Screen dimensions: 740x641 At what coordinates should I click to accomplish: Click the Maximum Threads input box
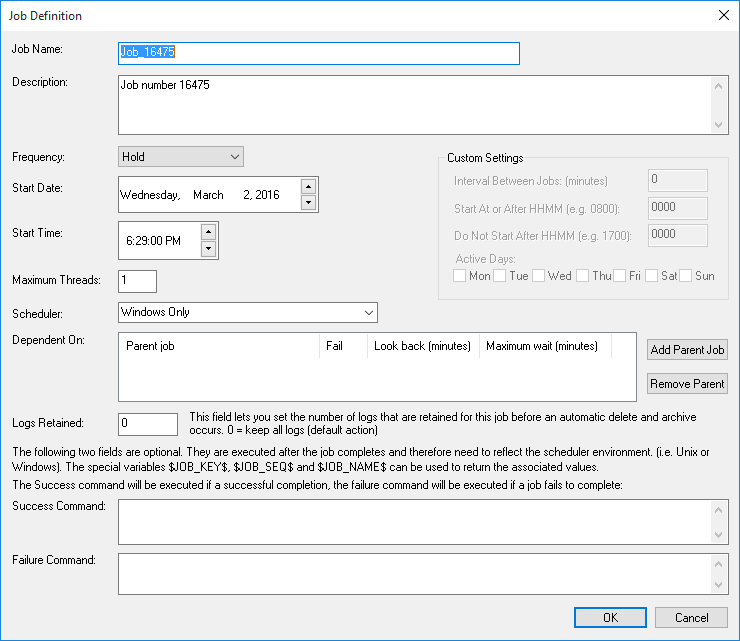[x=137, y=281]
